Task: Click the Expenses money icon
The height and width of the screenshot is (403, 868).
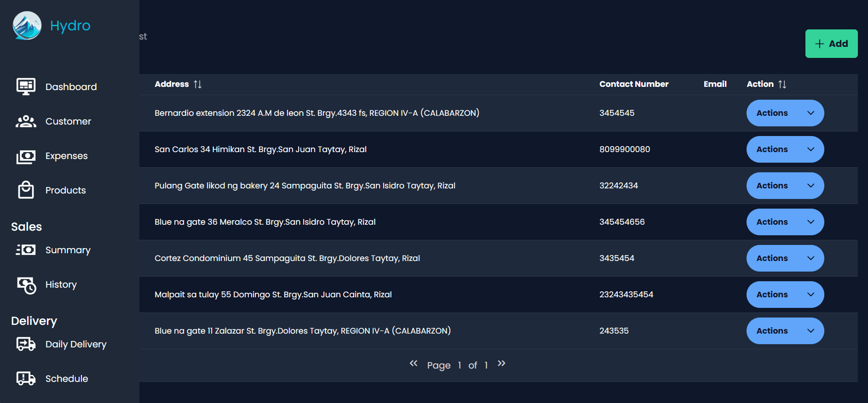Action: tap(26, 156)
